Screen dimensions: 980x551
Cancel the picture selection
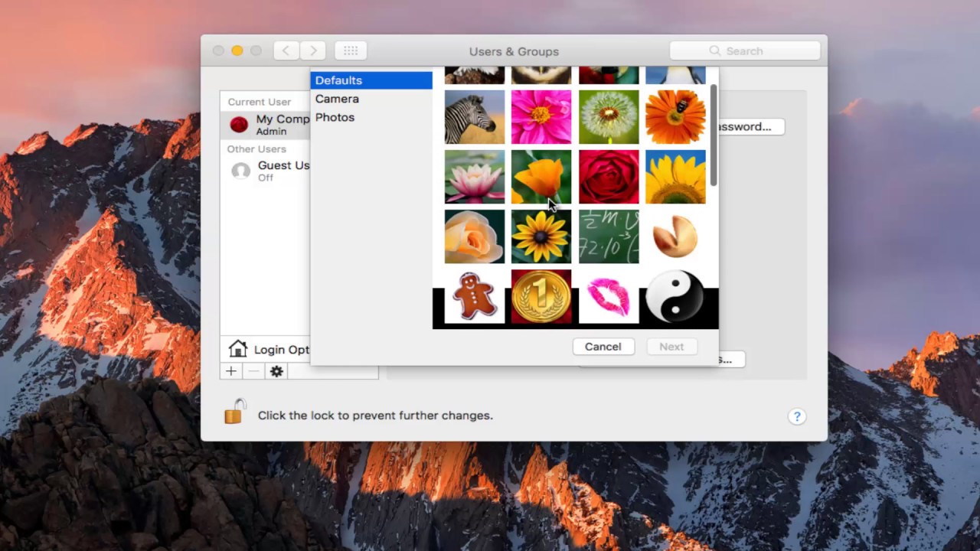point(603,346)
